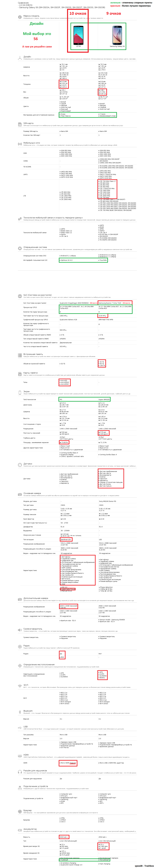Click "Объём встроенной памяти" row label
The width and height of the screenshot is (155, 868).
click(x=34, y=364)
